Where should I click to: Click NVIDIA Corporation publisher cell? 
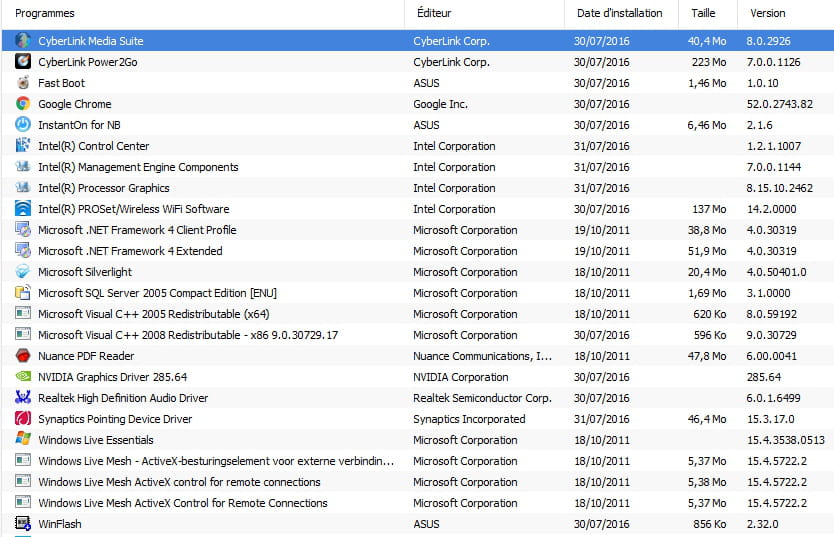461,377
